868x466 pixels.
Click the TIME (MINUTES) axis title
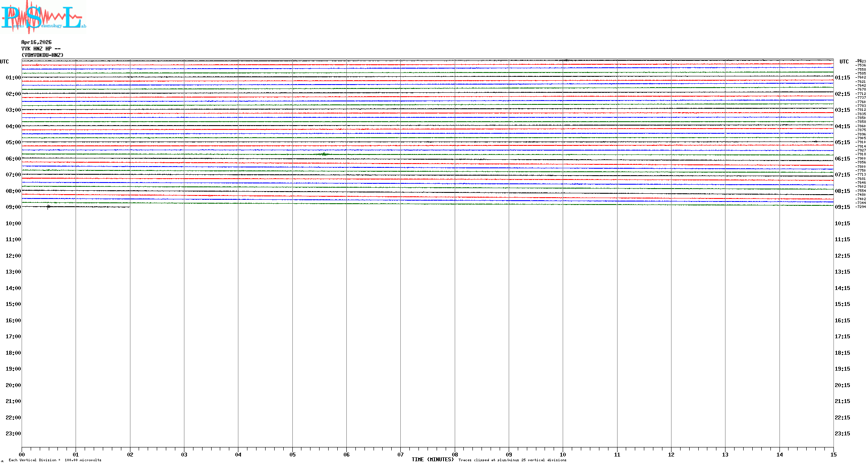pyautogui.click(x=432, y=460)
